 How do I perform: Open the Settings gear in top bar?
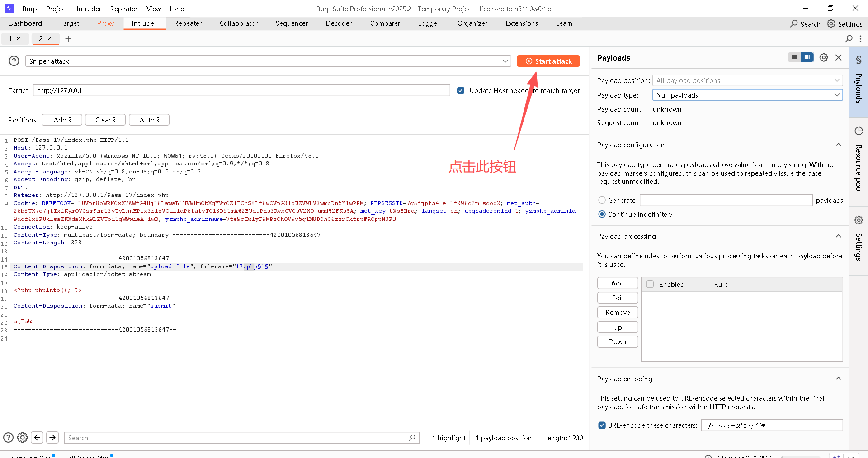point(831,23)
